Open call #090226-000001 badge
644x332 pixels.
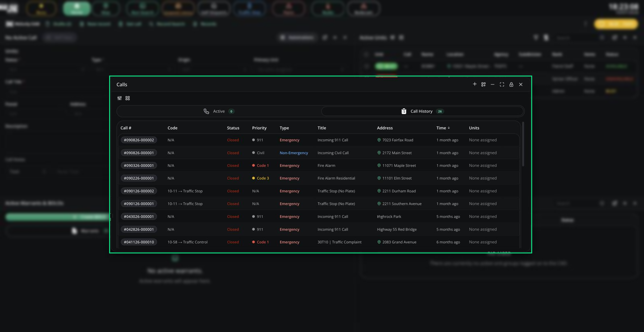tap(139, 178)
